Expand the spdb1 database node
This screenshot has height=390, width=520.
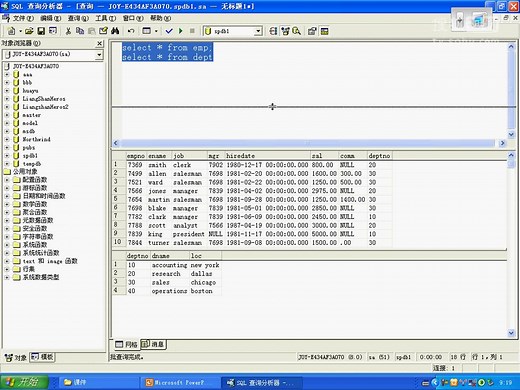7,156
